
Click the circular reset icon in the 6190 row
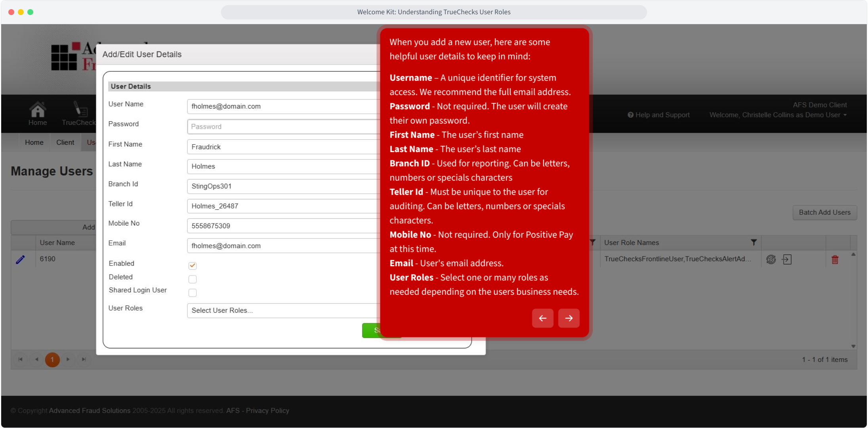[771, 260]
